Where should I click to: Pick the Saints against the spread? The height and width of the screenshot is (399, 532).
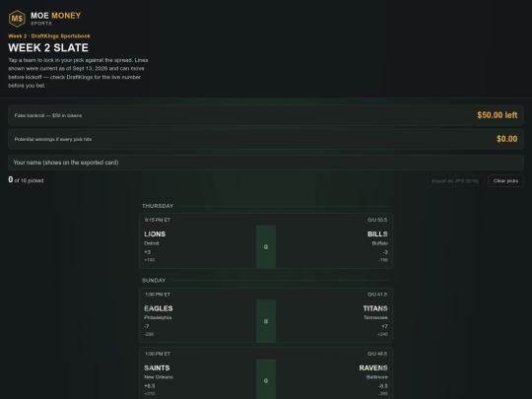[198, 379]
